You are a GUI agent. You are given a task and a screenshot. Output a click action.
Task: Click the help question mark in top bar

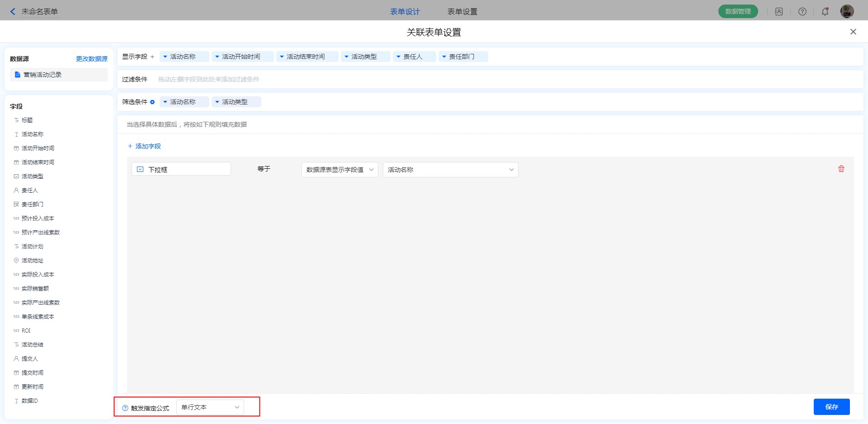(x=802, y=12)
